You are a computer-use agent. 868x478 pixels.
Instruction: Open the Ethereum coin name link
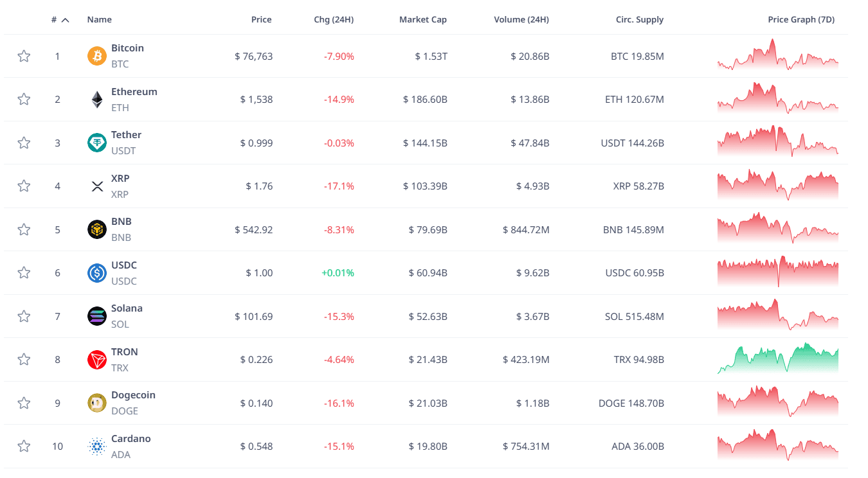(134, 92)
